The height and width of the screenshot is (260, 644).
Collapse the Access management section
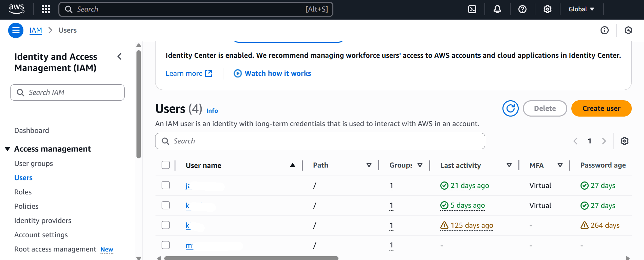(7, 149)
